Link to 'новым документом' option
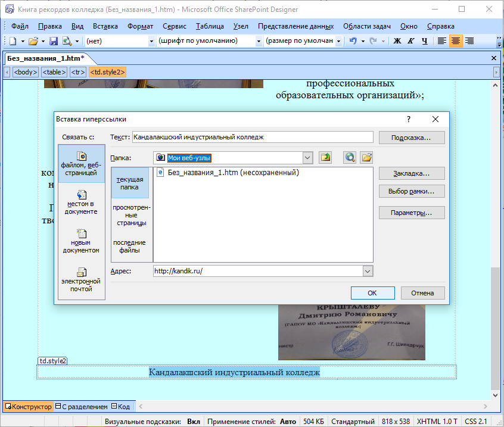The height and width of the screenshot is (427, 504). (82, 241)
